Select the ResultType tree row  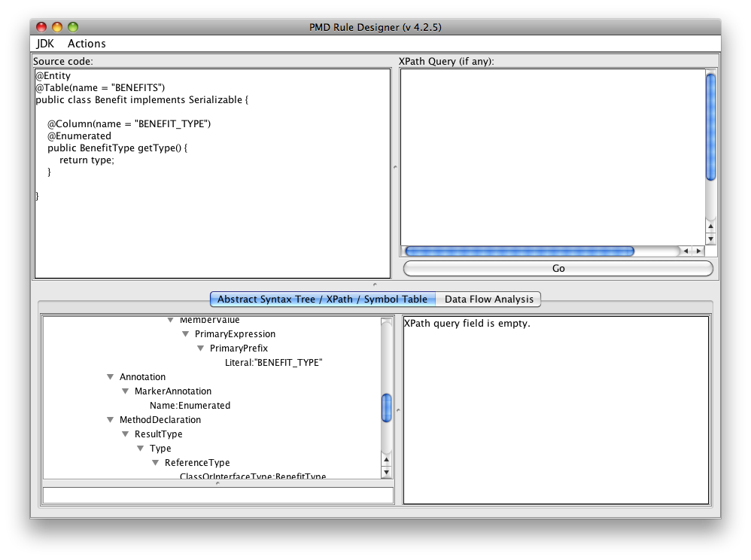coord(158,434)
